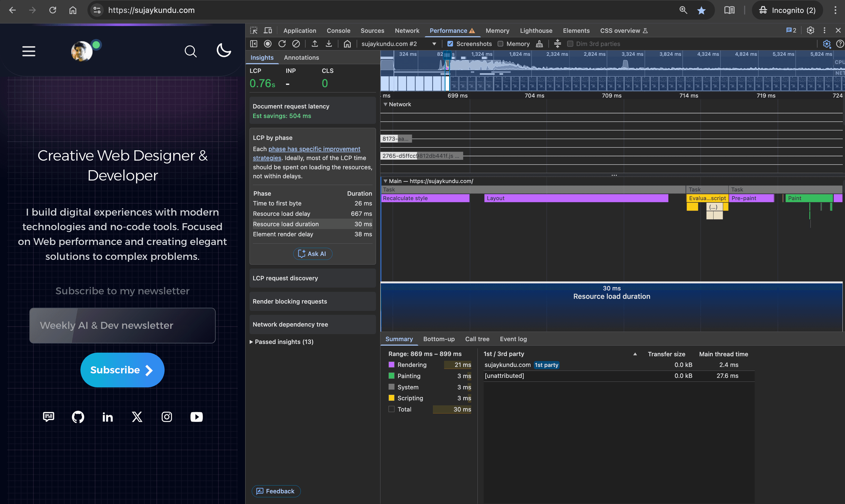Uncheck the Screenshots checkbox

click(x=450, y=44)
